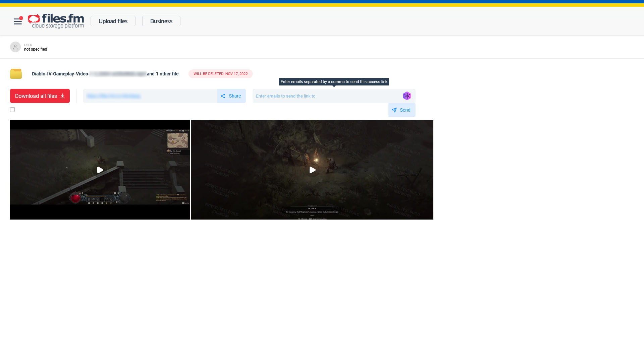Click the 'Will be deleted: Nov 17, 2022' badge
The image size is (644, 362).
[220, 74]
